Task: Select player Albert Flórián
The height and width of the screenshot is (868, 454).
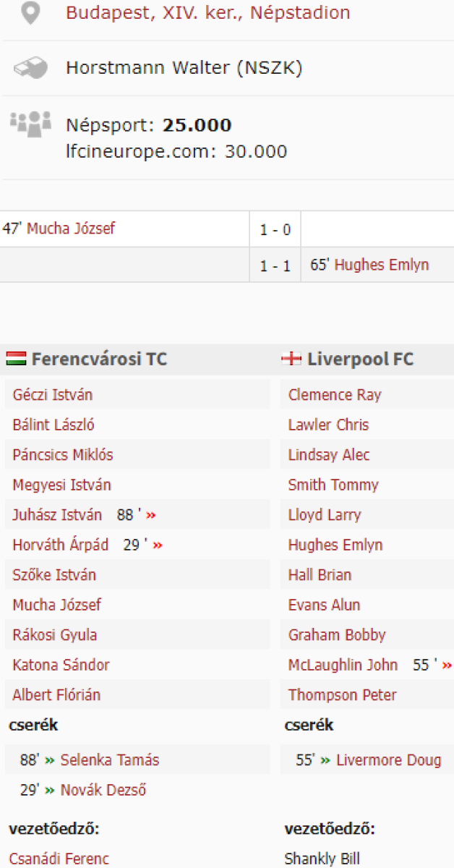Action: pyautogui.click(x=56, y=695)
